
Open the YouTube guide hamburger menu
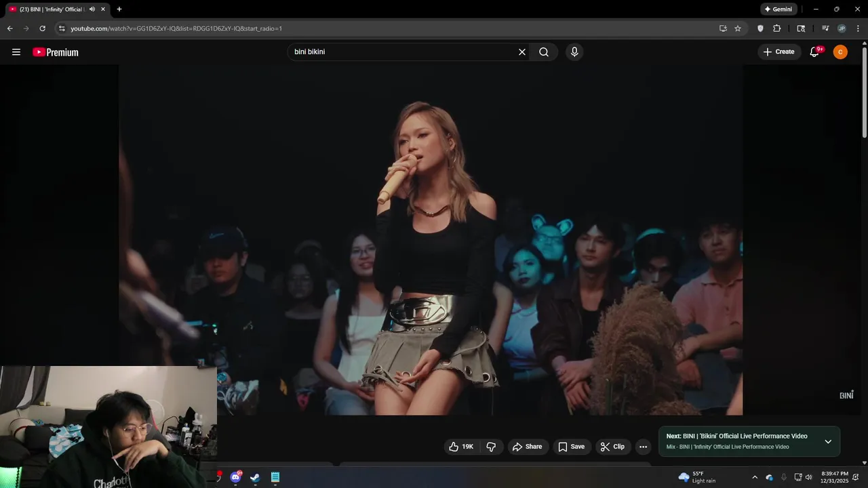coord(16,52)
